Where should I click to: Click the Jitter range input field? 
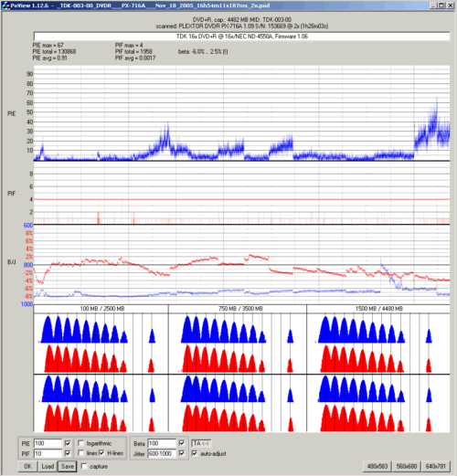click(162, 453)
